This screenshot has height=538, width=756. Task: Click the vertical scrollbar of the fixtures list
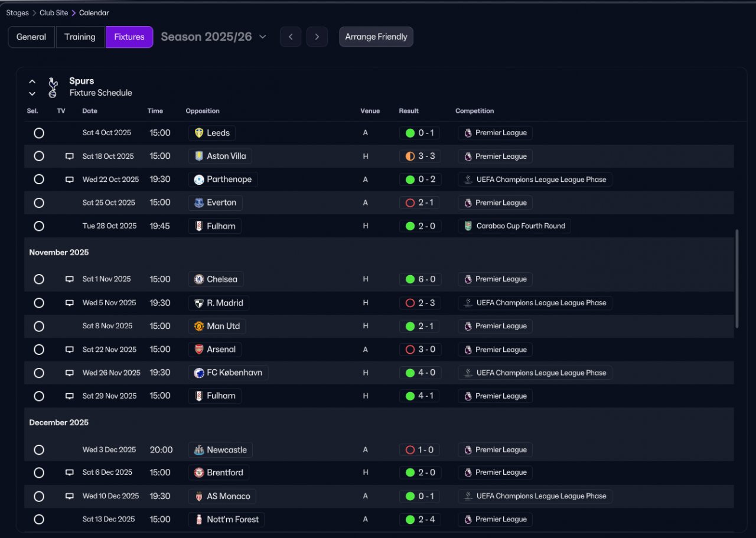point(737,279)
